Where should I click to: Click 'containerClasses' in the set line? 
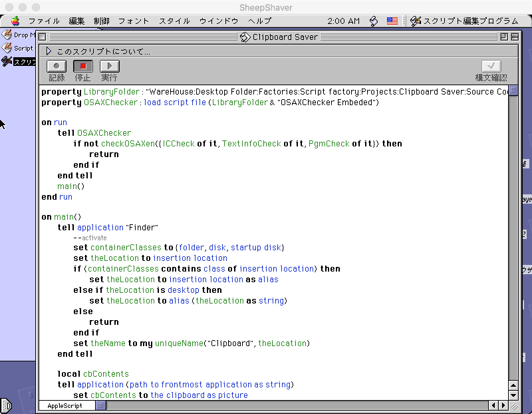tap(126, 247)
